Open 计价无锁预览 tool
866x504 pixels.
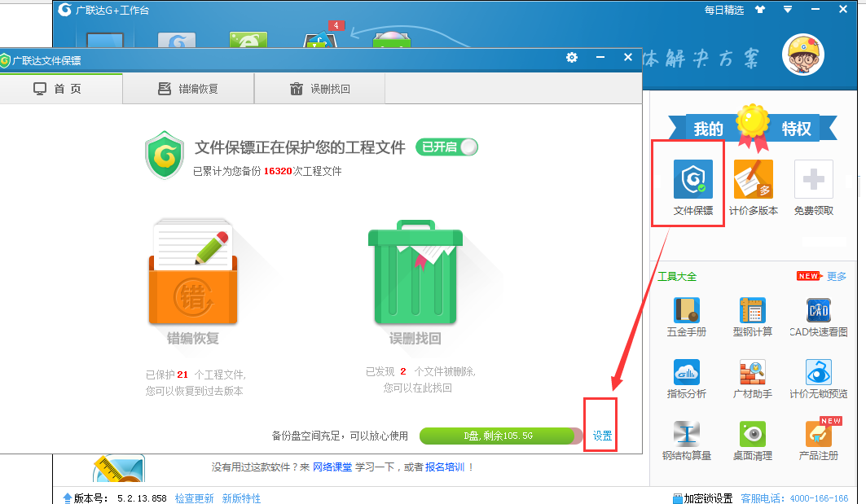(819, 372)
